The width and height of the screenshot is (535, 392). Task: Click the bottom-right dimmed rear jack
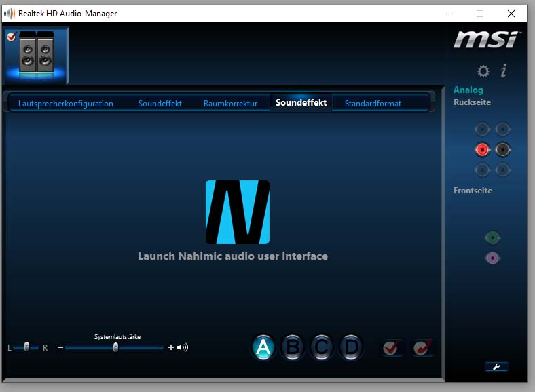tap(502, 170)
